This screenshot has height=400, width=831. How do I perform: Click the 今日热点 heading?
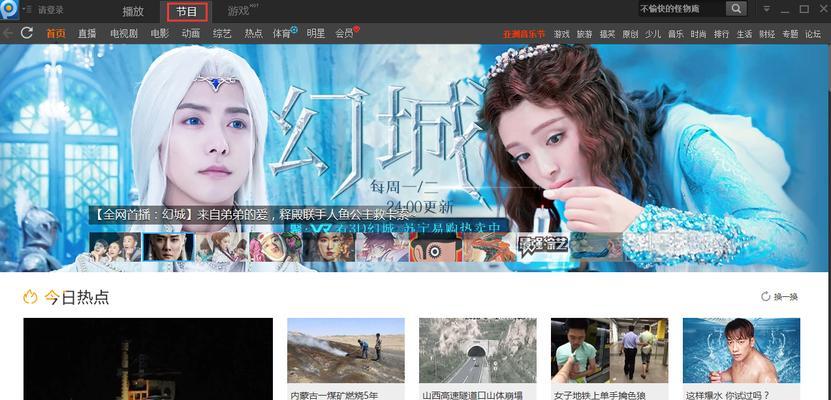click(77, 298)
